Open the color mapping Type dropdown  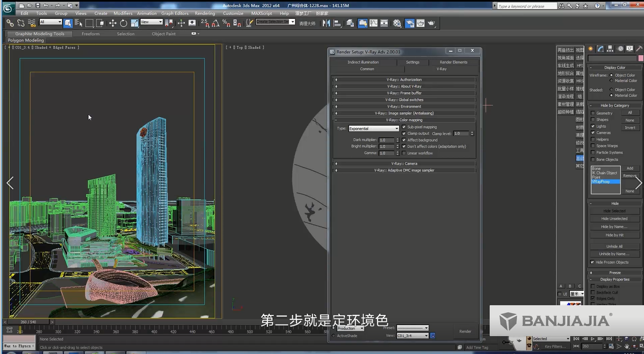[x=374, y=128]
